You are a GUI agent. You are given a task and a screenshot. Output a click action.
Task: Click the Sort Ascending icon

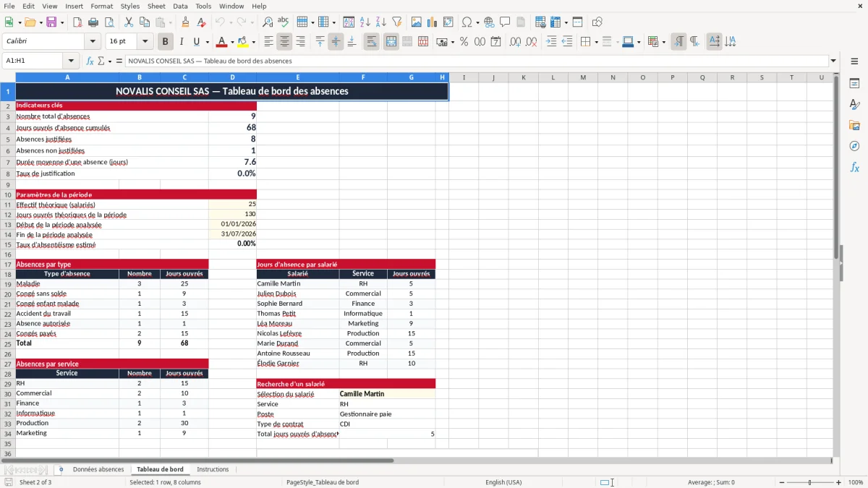point(365,22)
